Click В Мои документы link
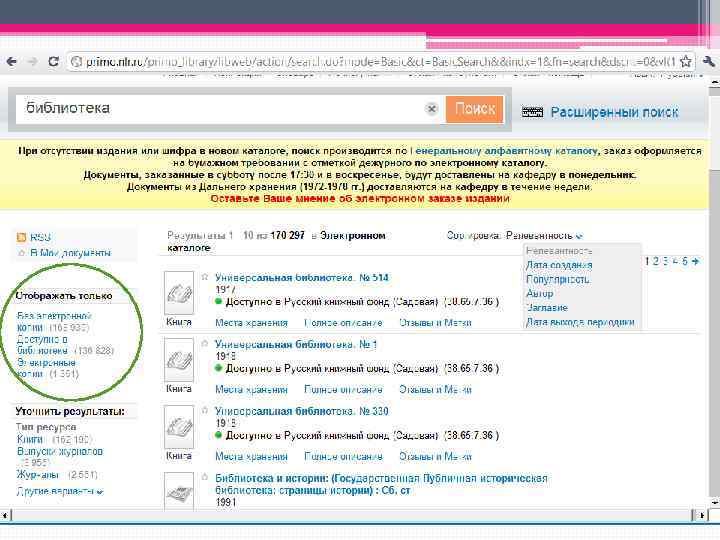Viewport: 720px width, 540px height. pyautogui.click(x=70, y=253)
